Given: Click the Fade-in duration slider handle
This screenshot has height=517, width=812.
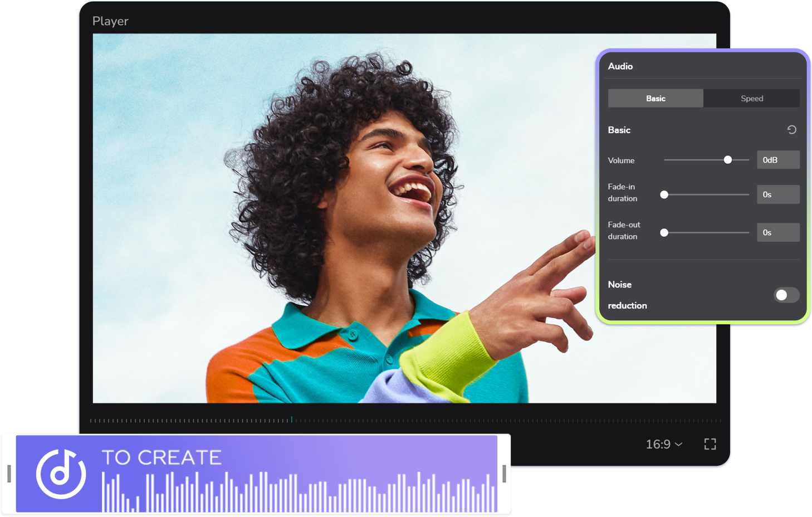Looking at the screenshot, I should (664, 194).
